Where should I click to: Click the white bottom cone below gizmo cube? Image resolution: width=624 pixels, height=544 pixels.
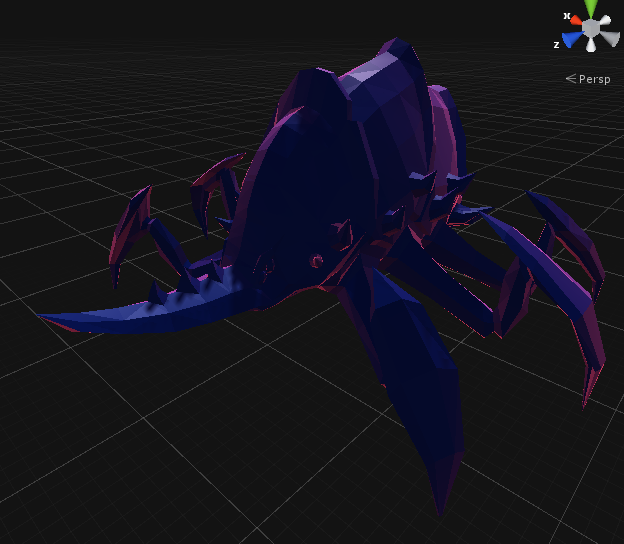pos(591,45)
